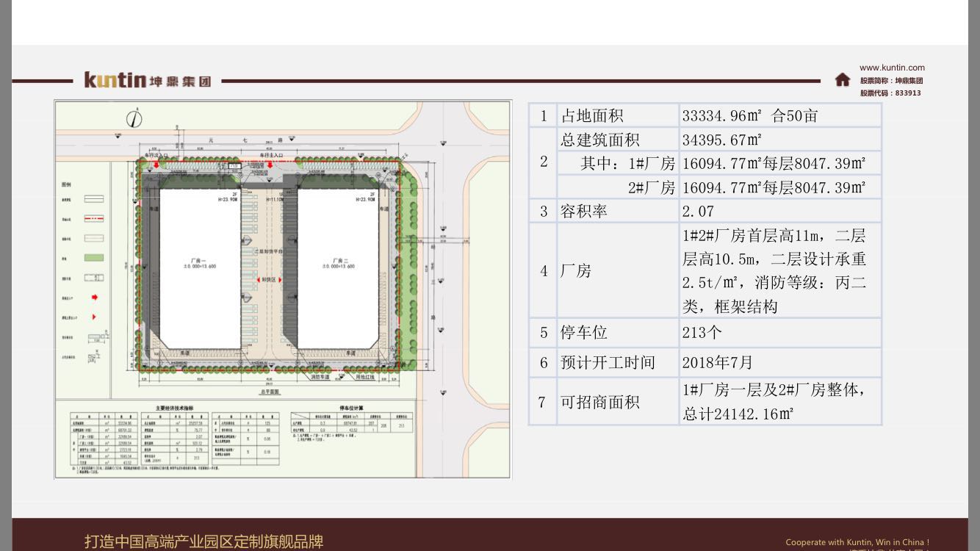The image size is (980, 551).
Task: Click the 卸货区 label between the buildings
Action: click(x=270, y=280)
